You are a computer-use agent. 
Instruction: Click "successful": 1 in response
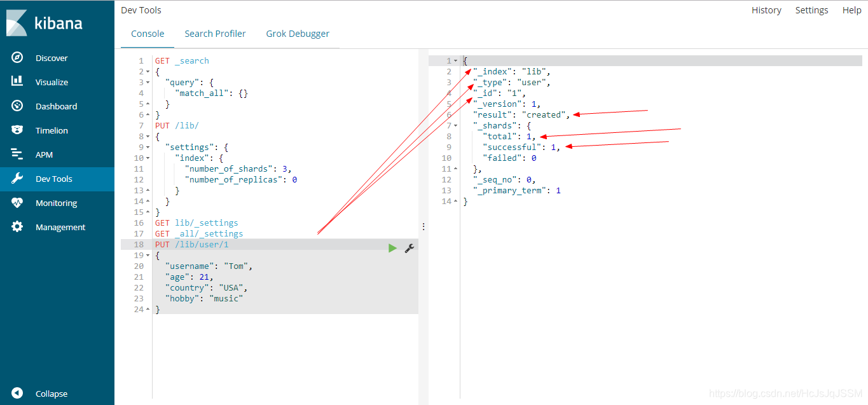(521, 148)
